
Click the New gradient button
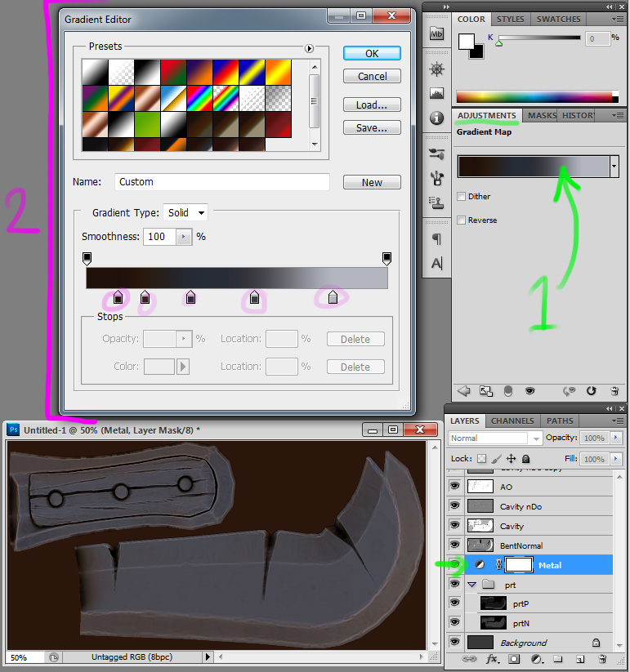[x=372, y=182]
